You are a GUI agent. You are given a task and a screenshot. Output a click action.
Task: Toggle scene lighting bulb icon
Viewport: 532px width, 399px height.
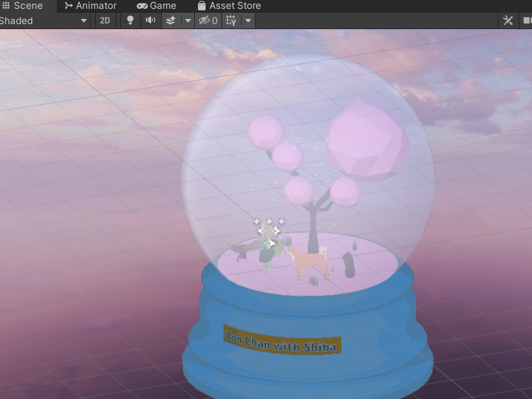pos(130,21)
